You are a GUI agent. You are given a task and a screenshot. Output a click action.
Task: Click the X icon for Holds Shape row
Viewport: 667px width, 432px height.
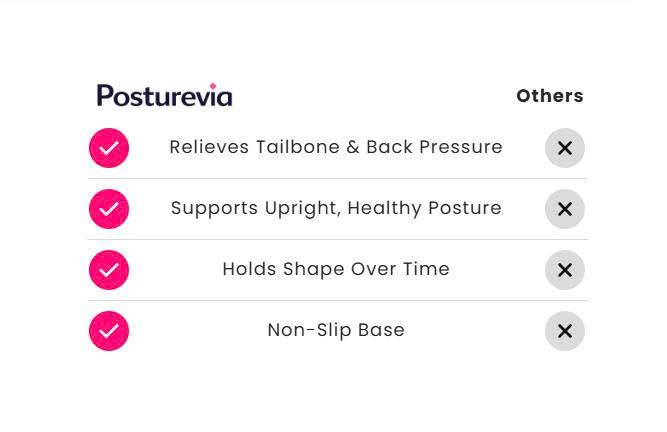pos(565,270)
